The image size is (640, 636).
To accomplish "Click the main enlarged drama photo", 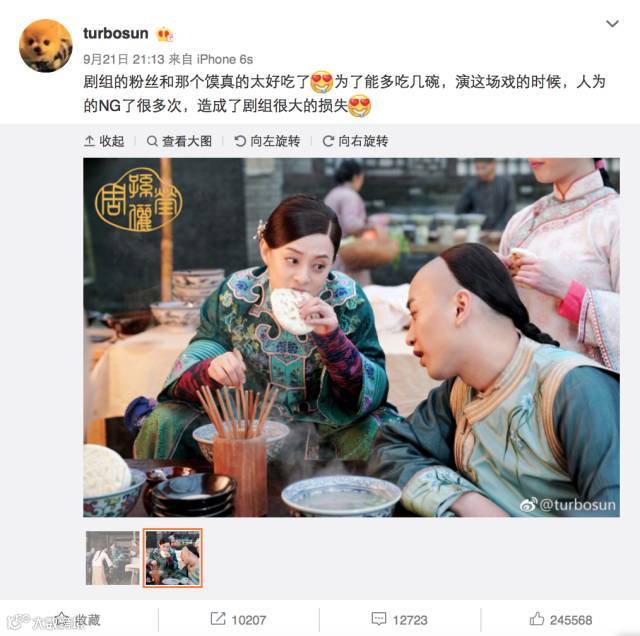I will click(x=351, y=338).
